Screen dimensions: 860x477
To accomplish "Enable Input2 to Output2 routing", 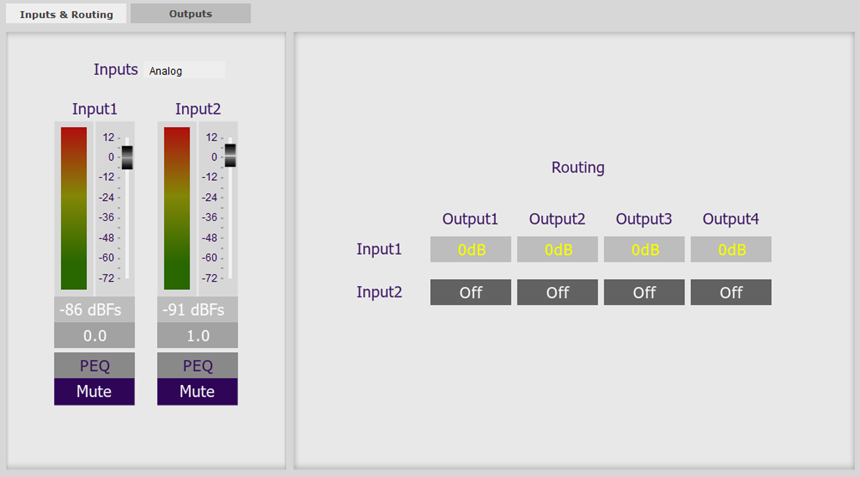I will tap(557, 292).
